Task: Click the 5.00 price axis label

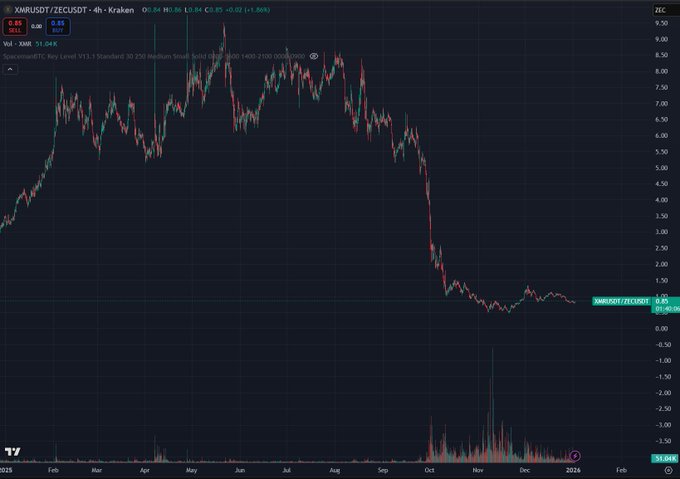Action: click(661, 168)
